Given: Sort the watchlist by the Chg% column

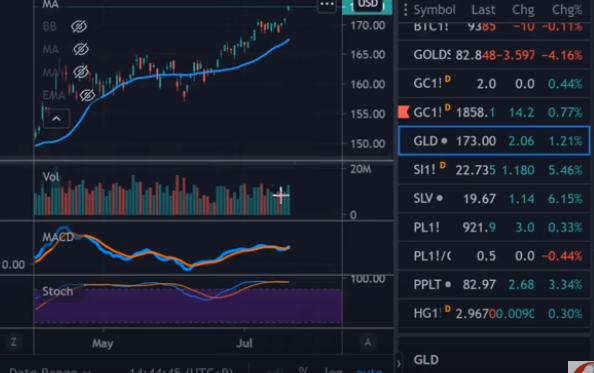Looking at the screenshot, I should tap(567, 9).
